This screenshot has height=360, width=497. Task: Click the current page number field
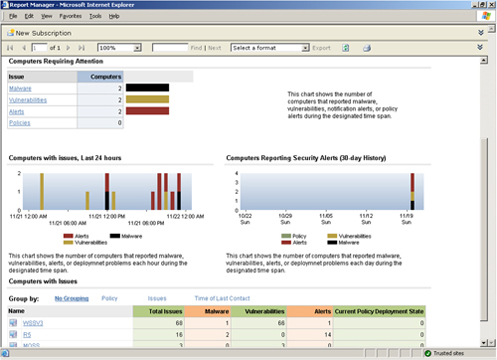tap(39, 48)
